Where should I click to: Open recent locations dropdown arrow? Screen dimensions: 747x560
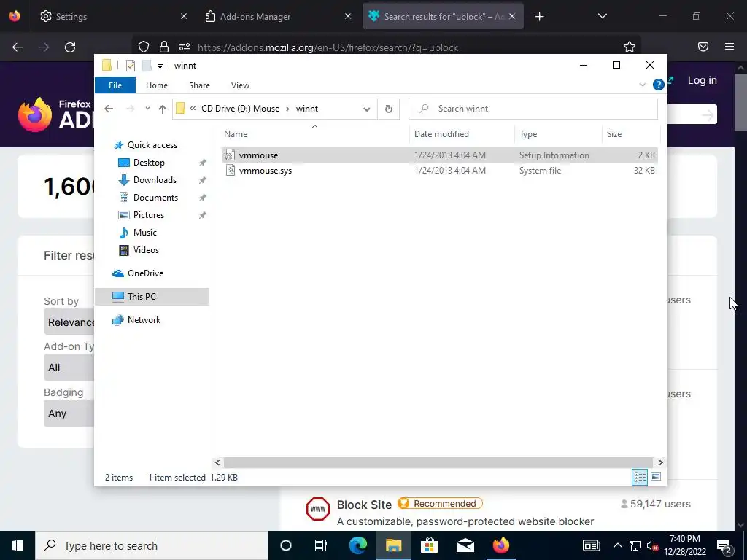click(x=147, y=109)
